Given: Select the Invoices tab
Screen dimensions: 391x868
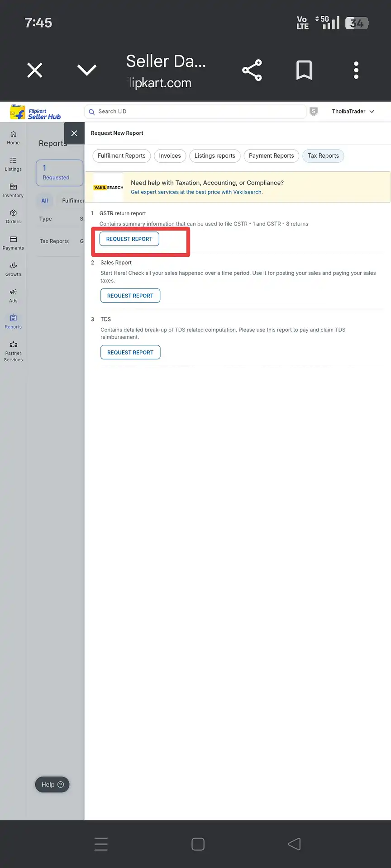Looking at the screenshot, I should [170, 156].
